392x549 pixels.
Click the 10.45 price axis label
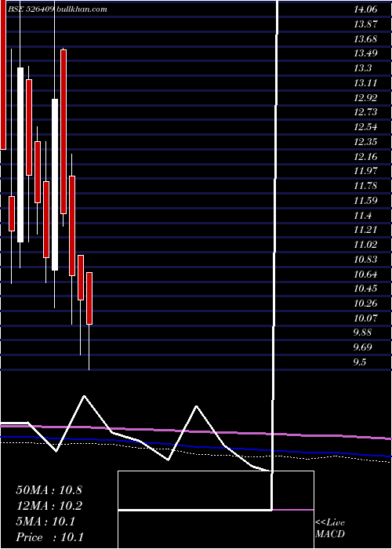[x=365, y=289]
